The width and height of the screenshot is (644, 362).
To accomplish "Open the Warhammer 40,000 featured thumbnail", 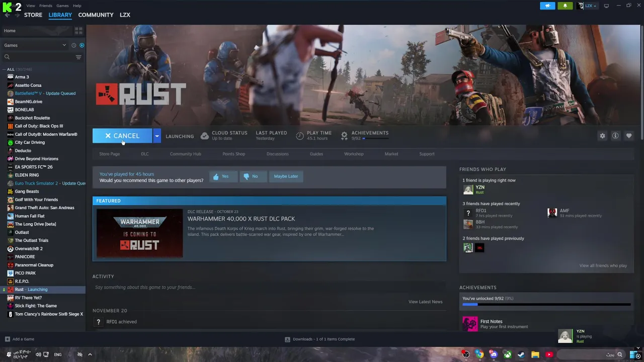I will [x=140, y=233].
